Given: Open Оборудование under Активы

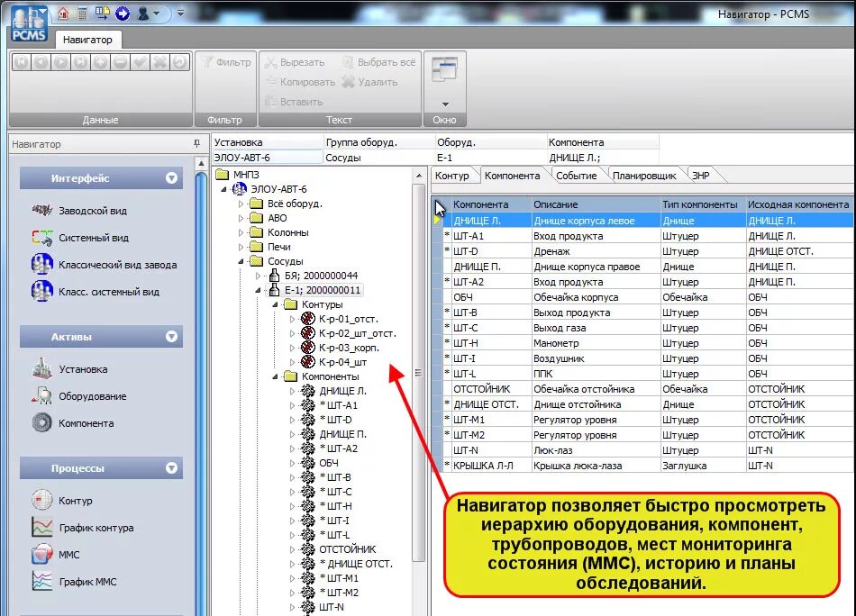Looking at the screenshot, I should [x=79, y=396].
